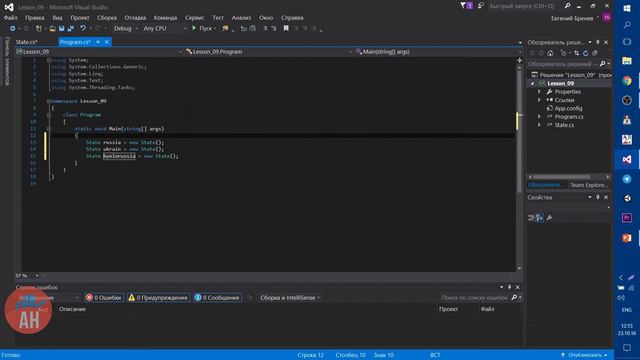Open Adobe Premiere from the taskbar
640x360 pixels.
[x=627, y=218]
